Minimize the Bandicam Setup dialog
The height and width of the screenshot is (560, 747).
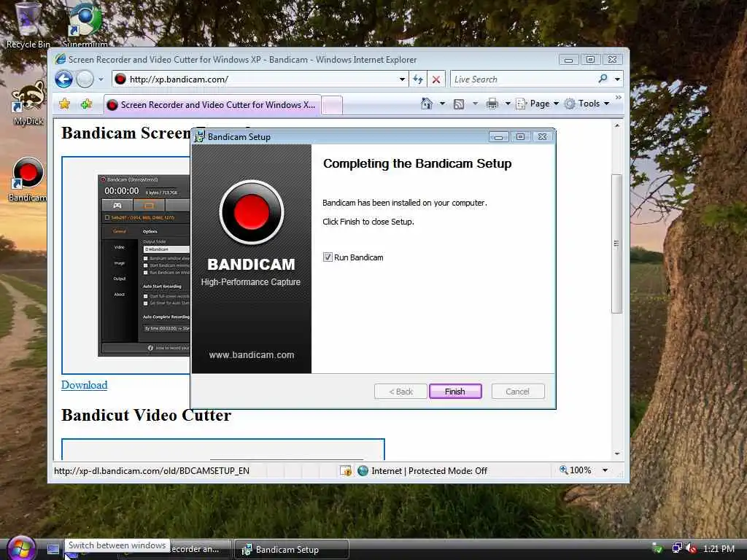(498, 137)
